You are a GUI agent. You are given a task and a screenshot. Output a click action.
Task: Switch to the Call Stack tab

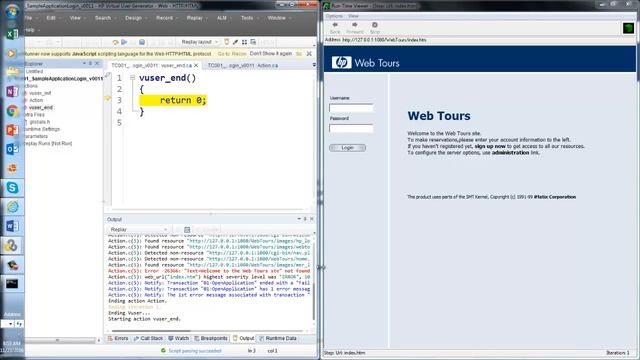(148, 338)
